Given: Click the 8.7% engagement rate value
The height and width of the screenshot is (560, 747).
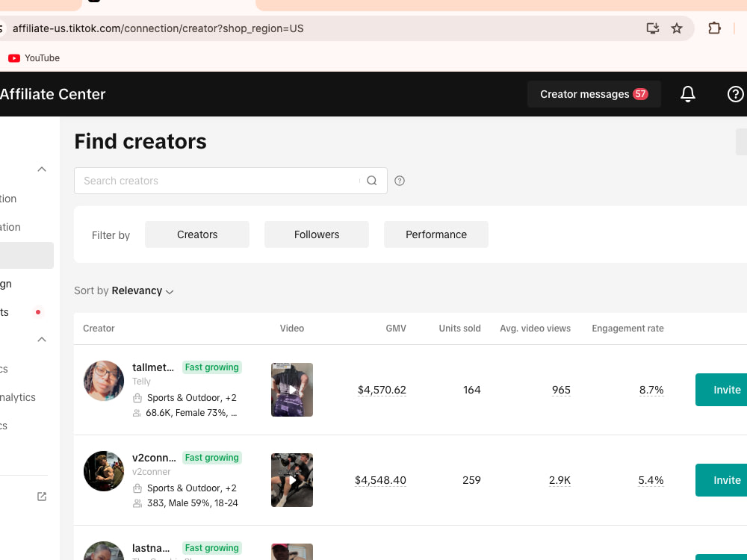Looking at the screenshot, I should point(651,390).
